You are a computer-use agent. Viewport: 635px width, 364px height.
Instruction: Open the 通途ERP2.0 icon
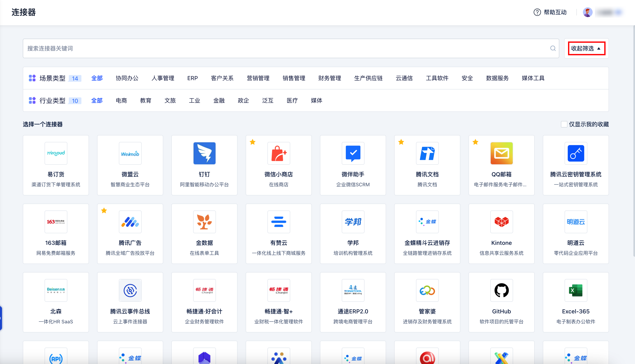(353, 290)
